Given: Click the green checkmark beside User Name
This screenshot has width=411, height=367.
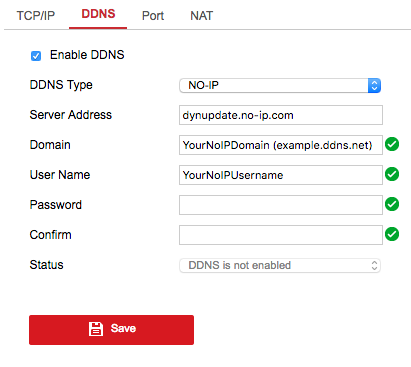Looking at the screenshot, I should 392,174.
